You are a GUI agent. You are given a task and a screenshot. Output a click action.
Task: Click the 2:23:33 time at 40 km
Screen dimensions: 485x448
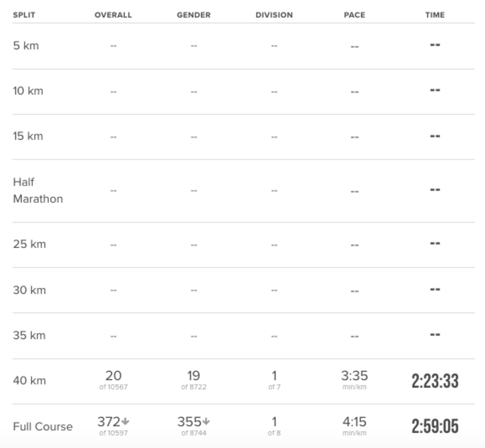pos(435,381)
